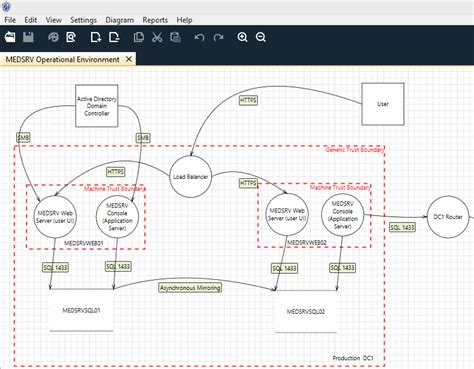
Task: Select the DC1 Router node
Action: point(448,217)
